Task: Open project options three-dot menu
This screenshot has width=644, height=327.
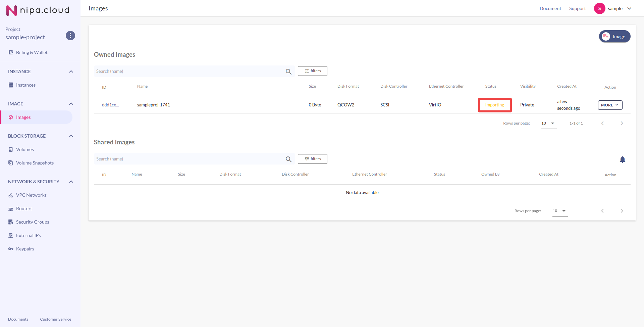Action: [70, 36]
